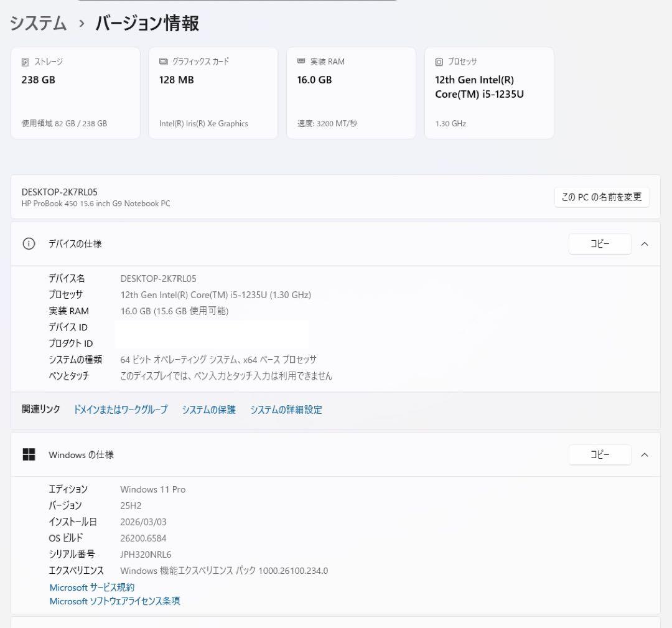672x628 pixels.
Task: Select device name value DESKTOP-2K7RL05 in specs
Action: click(158, 279)
